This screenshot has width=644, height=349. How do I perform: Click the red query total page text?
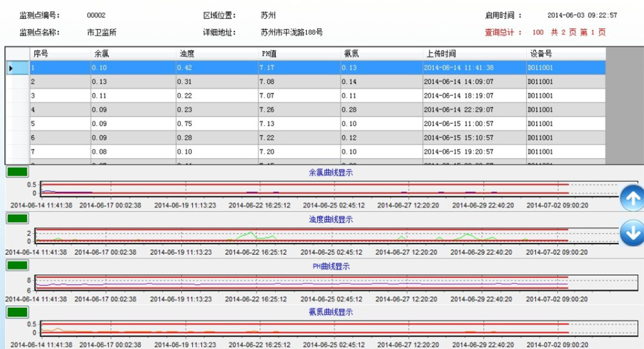coord(545,32)
